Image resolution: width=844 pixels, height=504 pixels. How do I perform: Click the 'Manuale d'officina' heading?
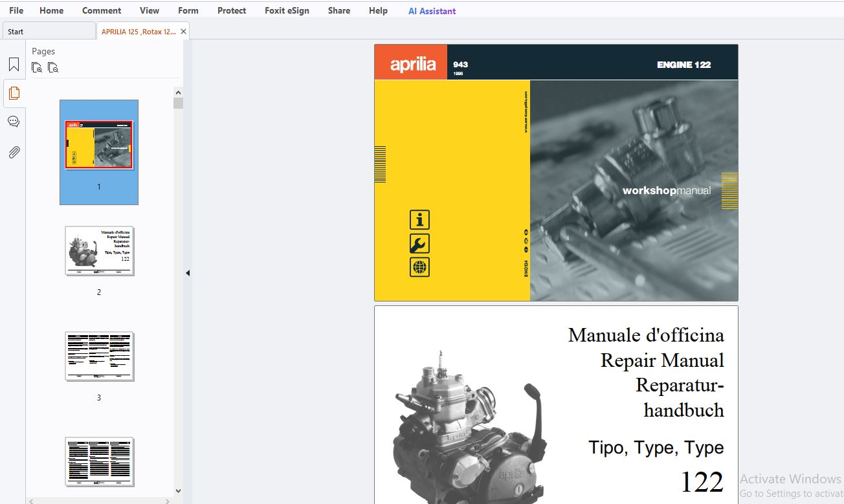[x=646, y=335]
